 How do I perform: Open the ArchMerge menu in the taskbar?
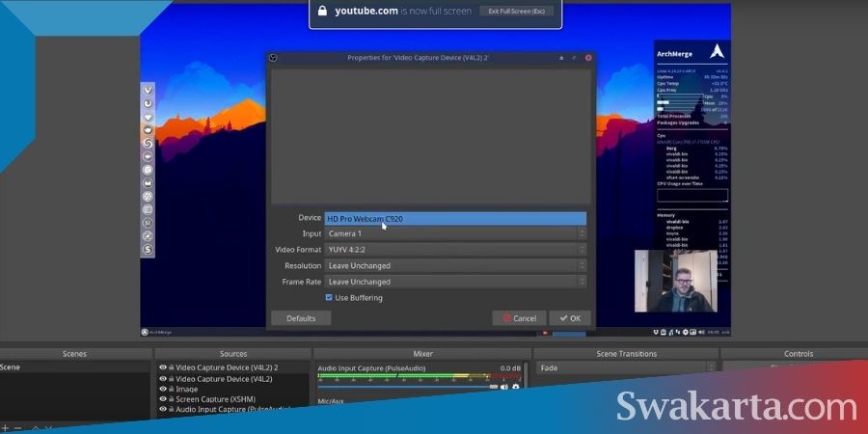pyautogui.click(x=156, y=332)
